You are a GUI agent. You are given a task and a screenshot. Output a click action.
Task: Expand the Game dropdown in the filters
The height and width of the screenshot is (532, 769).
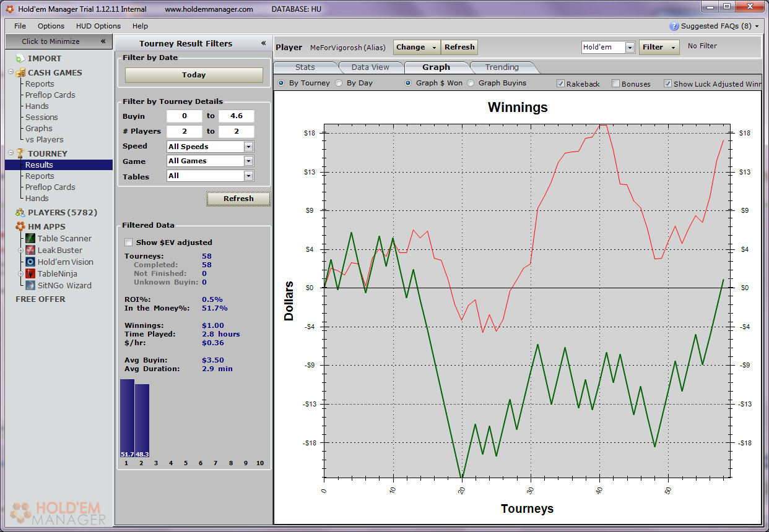tap(248, 161)
